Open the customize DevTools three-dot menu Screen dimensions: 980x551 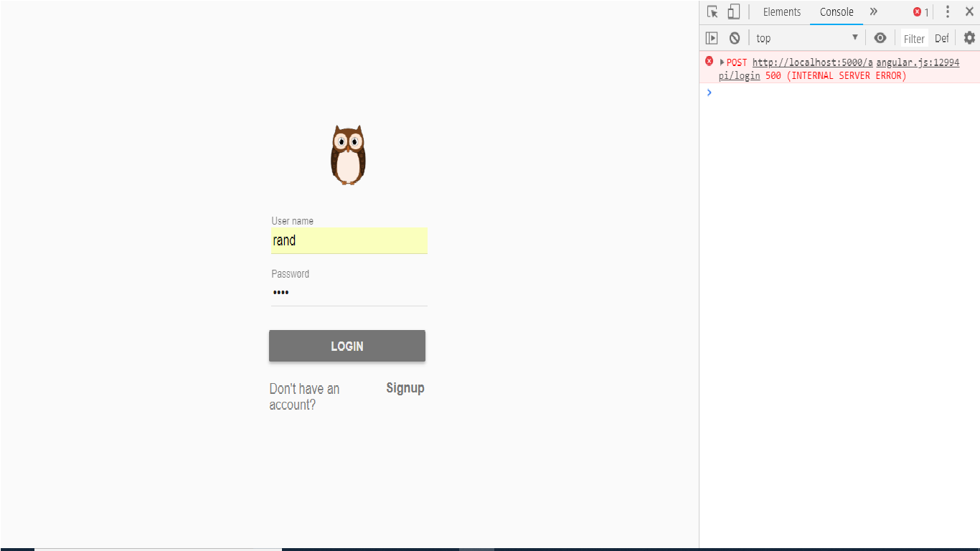point(948,11)
